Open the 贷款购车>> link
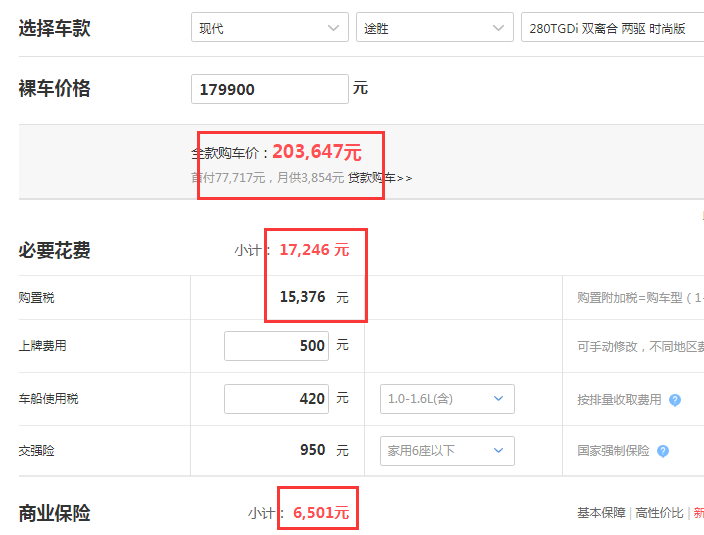This screenshot has width=704, height=535. tap(380, 178)
